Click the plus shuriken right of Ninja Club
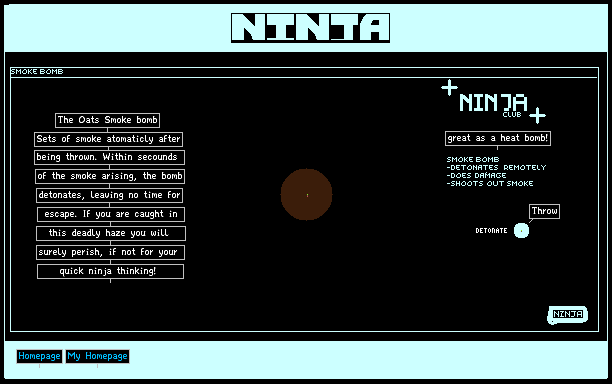 click(x=537, y=115)
